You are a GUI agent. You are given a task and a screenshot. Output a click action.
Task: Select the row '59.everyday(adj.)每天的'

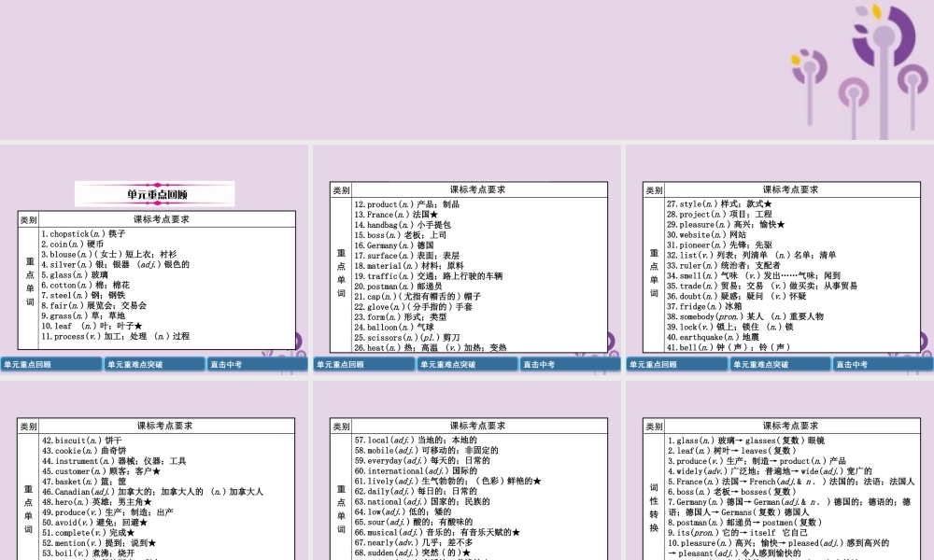[x=422, y=461]
